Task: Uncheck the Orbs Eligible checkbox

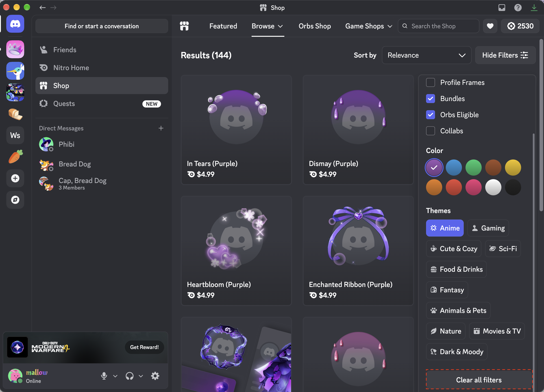Action: tap(431, 115)
